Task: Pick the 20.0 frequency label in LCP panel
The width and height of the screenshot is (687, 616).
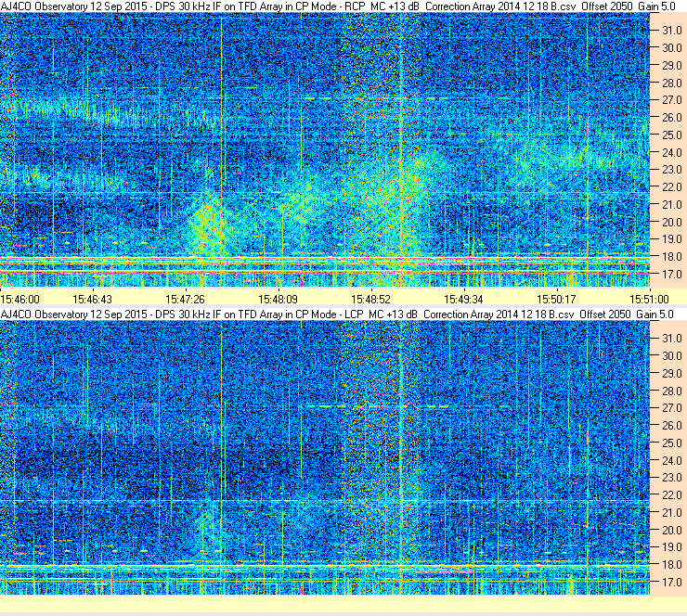Action: (672, 531)
